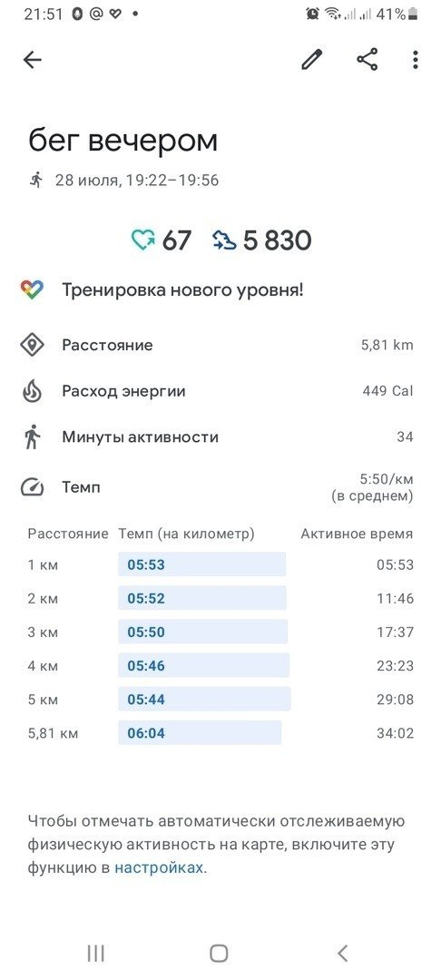The height and width of the screenshot is (980, 441).
Task: Tap the steps icon showing 5 830
Action: pos(224,240)
